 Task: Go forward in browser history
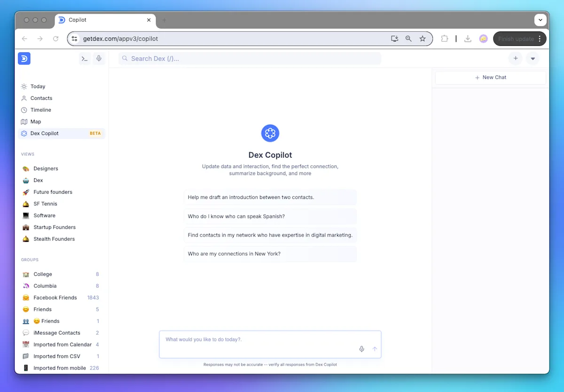tap(40, 39)
